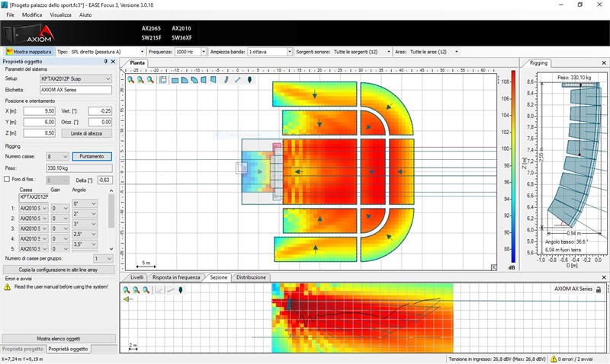This screenshot has height=364, width=610.
Task: Click the Etichetta text field
Action: click(75, 90)
